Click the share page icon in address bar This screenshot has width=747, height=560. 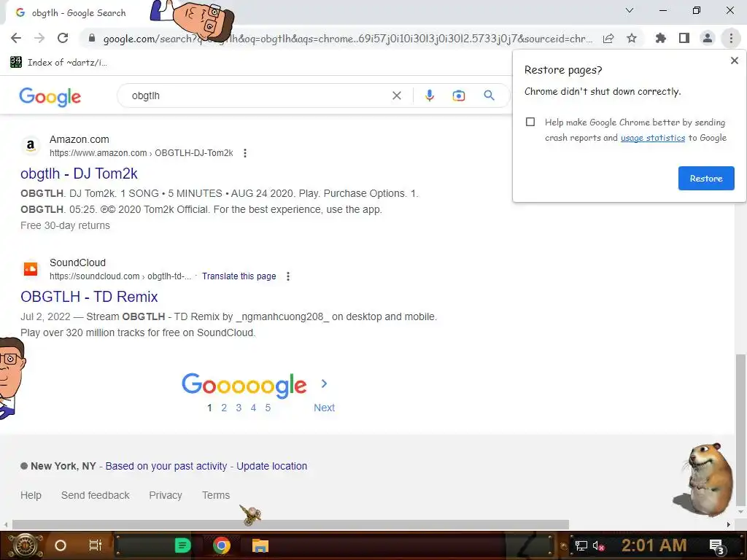pyautogui.click(x=608, y=39)
